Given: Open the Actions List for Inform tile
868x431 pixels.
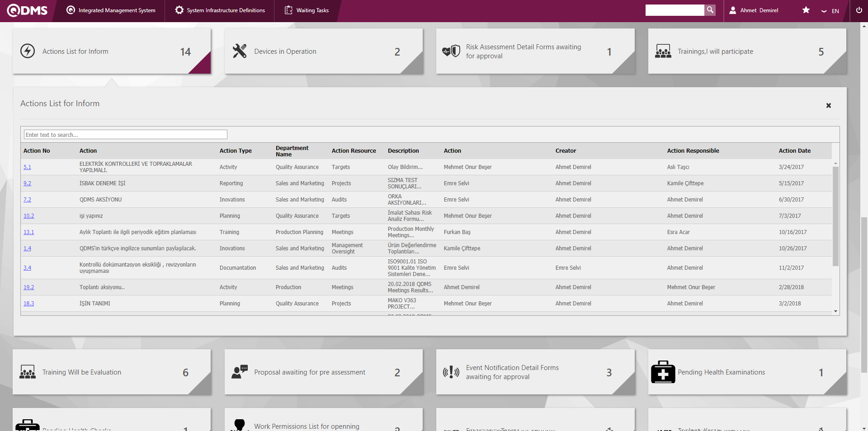Looking at the screenshot, I should pyautogui.click(x=112, y=51).
